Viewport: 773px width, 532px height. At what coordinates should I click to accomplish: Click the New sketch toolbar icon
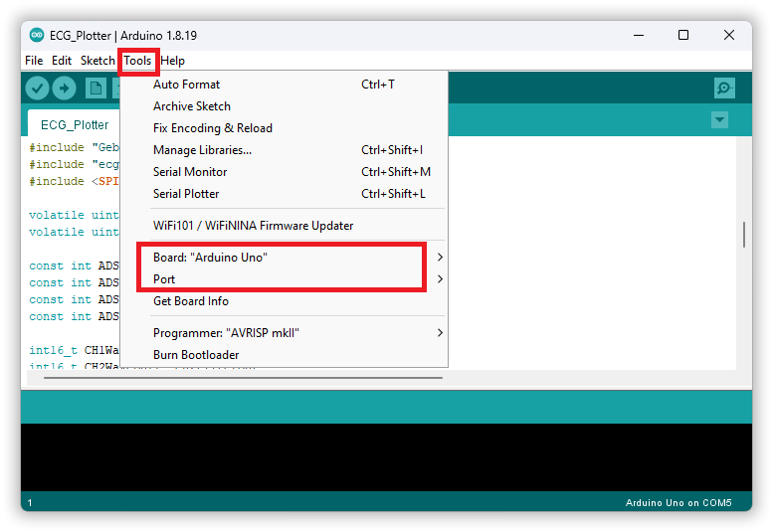click(x=96, y=89)
